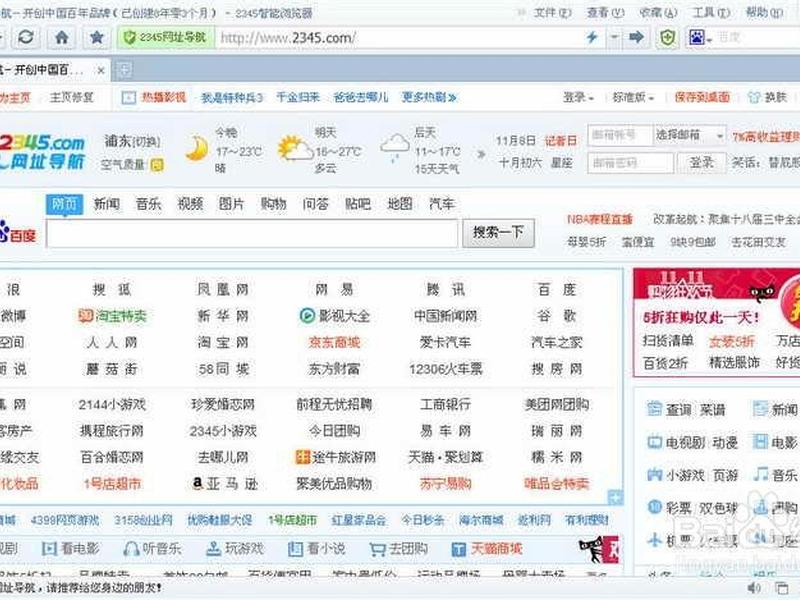Image resolution: width=800 pixels, height=600 pixels.
Task: Select the 新闻 search tab
Action: tap(107, 204)
